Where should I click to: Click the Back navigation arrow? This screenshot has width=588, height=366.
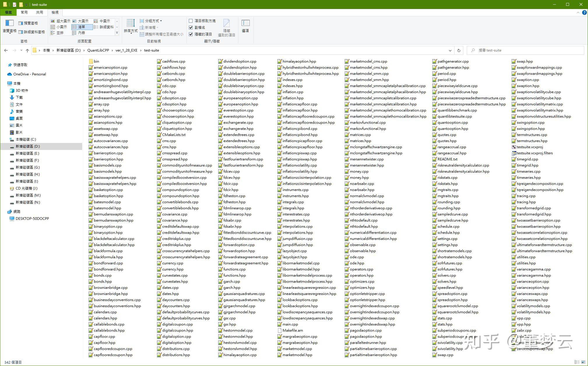pos(6,50)
